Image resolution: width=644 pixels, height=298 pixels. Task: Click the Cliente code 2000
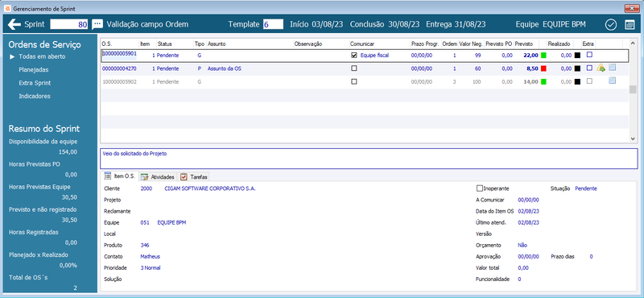pyautogui.click(x=147, y=188)
